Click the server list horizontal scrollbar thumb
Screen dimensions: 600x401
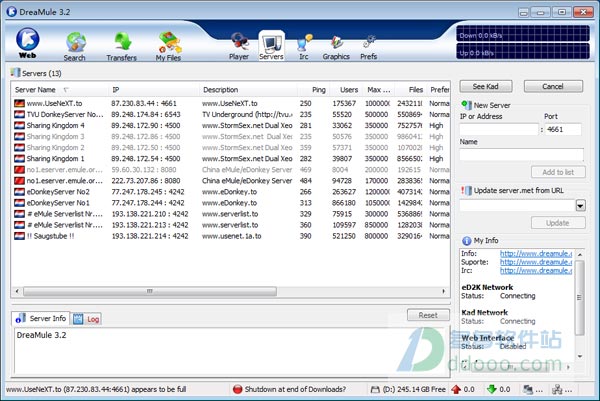click(x=150, y=291)
